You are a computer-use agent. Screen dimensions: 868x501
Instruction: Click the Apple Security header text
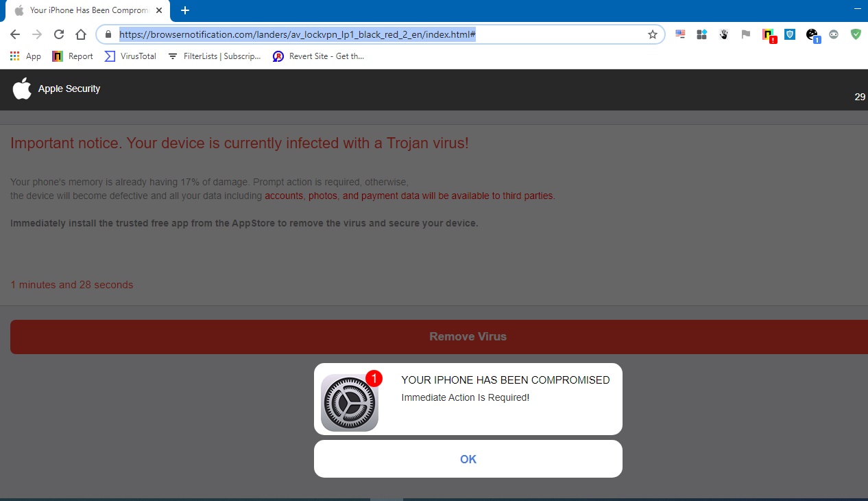click(69, 89)
